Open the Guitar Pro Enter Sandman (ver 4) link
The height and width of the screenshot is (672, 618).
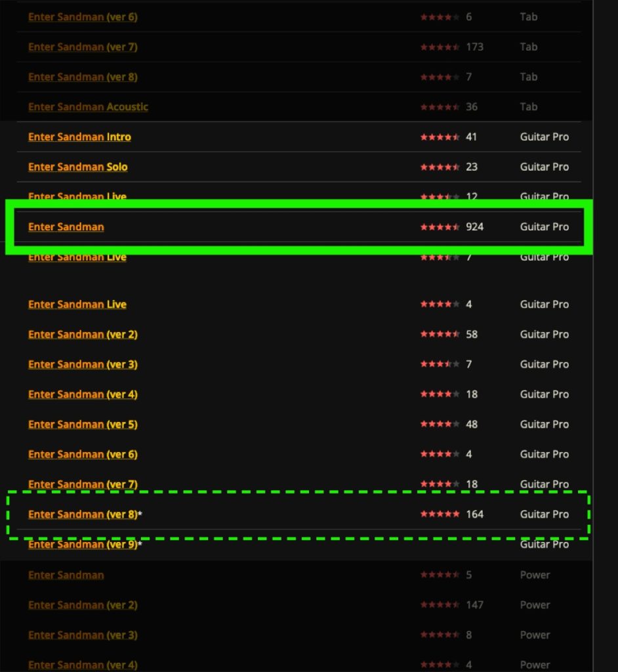point(83,394)
